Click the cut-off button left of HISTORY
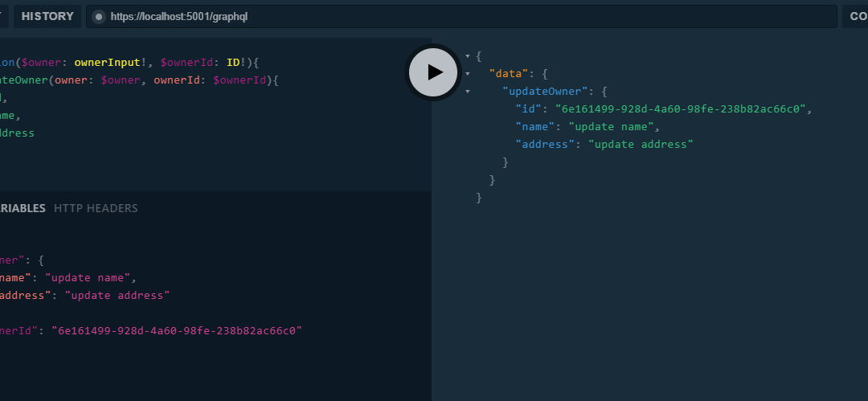The image size is (868, 401). pyautogui.click(x=4, y=17)
